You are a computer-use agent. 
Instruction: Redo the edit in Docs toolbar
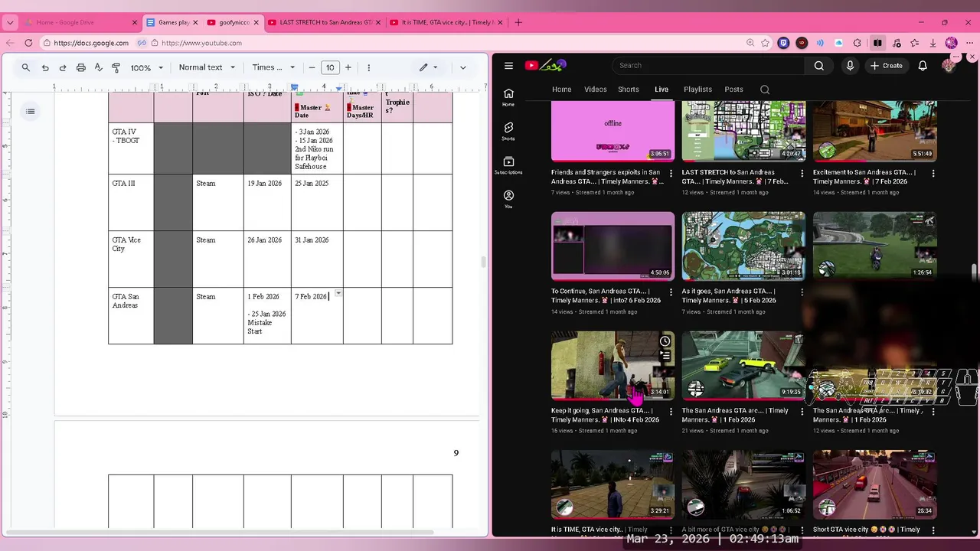pyautogui.click(x=63, y=67)
